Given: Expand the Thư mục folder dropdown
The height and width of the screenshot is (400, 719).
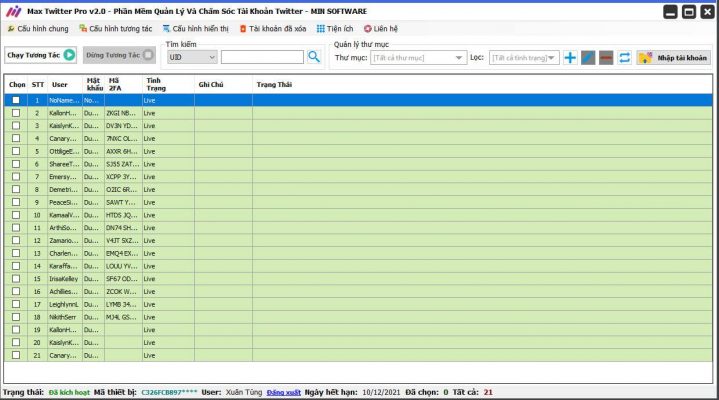Looking at the screenshot, I should [x=417, y=58].
